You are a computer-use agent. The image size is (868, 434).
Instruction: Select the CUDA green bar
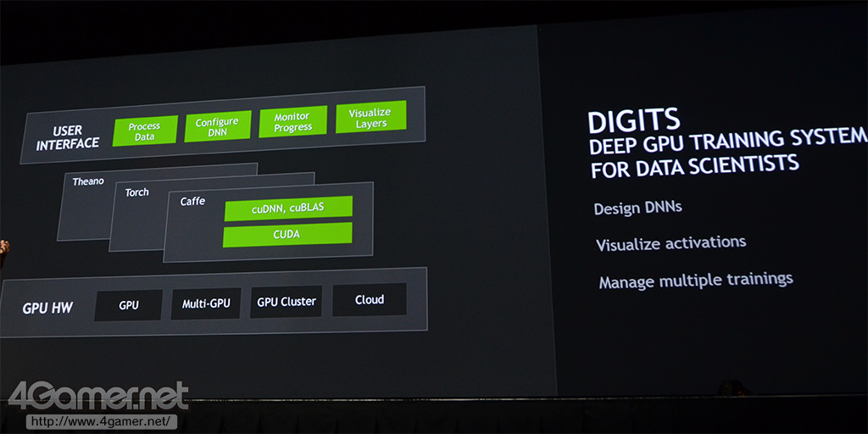coord(287,235)
